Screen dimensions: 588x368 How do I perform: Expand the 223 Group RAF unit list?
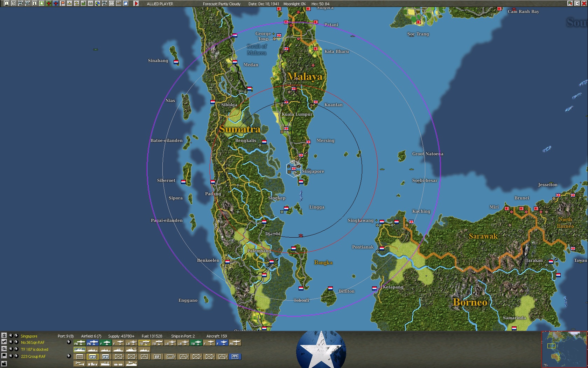click(x=69, y=356)
